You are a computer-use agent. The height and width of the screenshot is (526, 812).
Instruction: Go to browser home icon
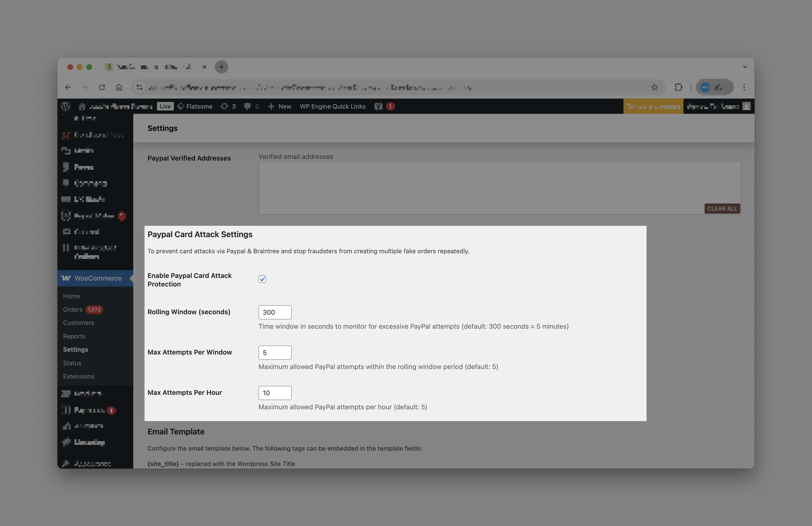click(x=119, y=87)
